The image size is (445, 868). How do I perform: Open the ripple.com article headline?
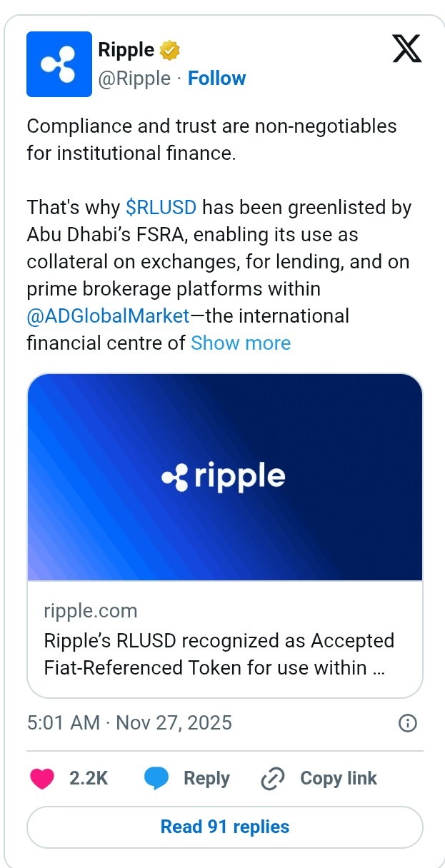tap(219, 655)
